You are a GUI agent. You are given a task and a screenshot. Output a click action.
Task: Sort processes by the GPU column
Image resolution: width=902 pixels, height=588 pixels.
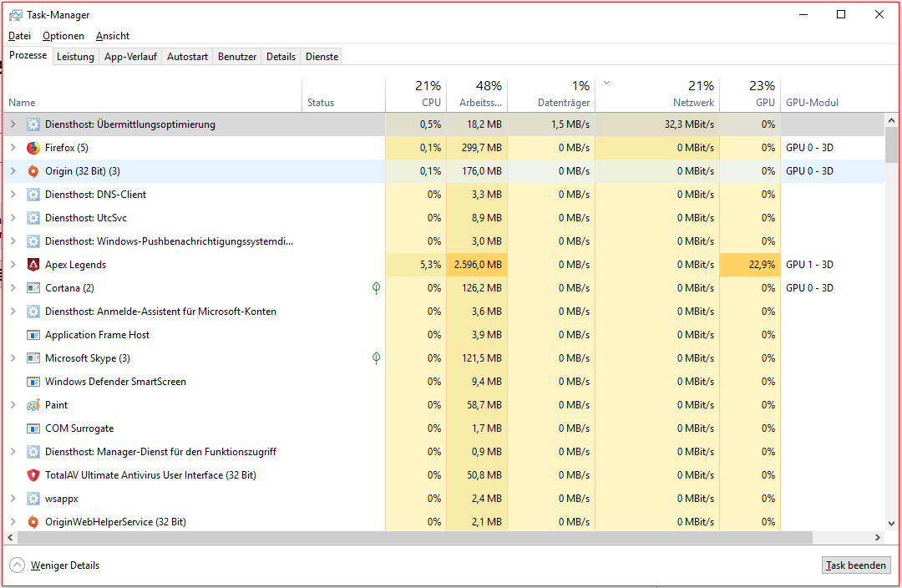tap(750, 94)
